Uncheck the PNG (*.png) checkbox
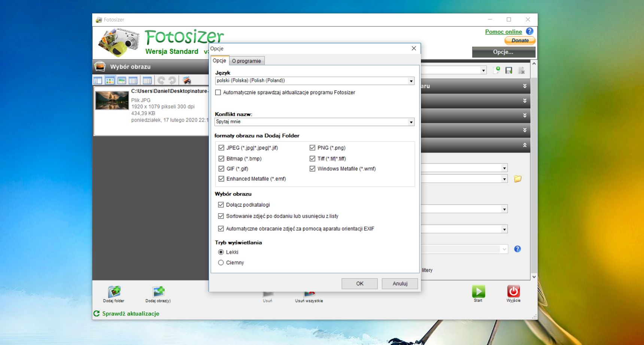The height and width of the screenshot is (345, 644). click(x=312, y=148)
